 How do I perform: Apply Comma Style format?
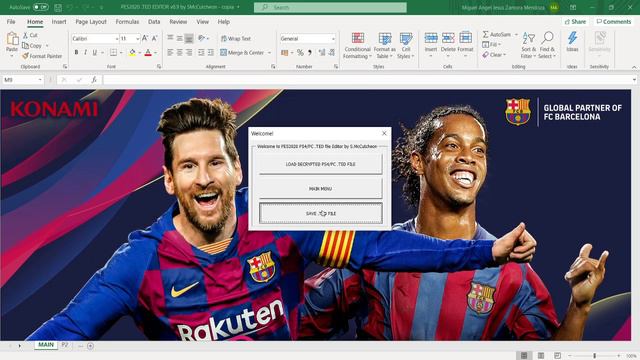(310, 53)
